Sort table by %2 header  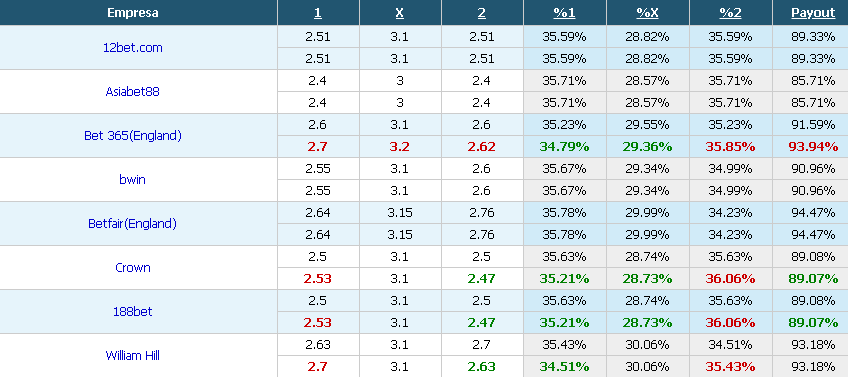731,13
